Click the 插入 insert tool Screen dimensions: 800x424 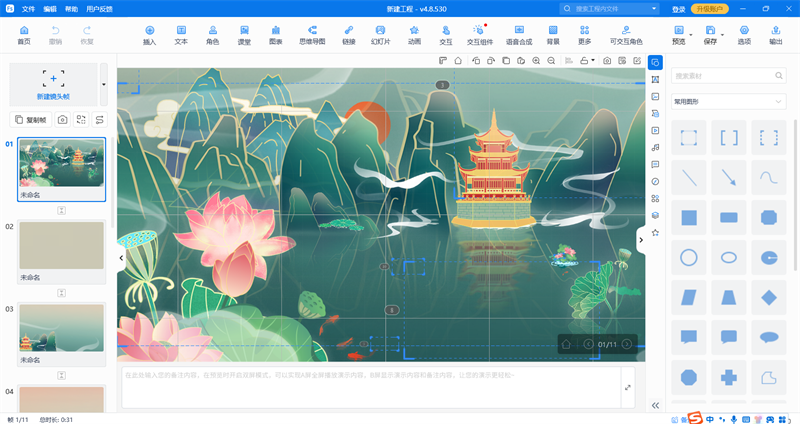149,35
